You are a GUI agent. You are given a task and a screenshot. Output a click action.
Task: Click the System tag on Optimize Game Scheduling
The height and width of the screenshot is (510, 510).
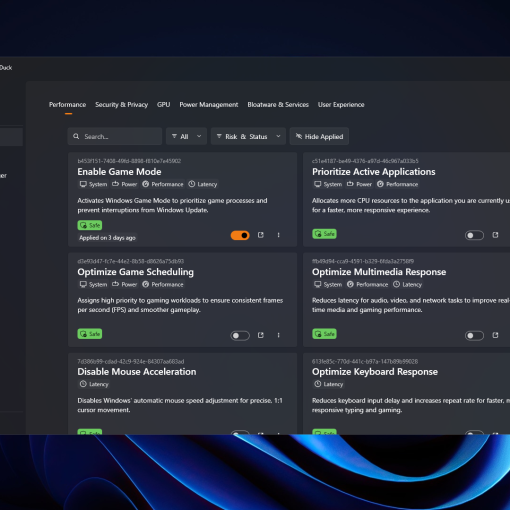click(x=93, y=284)
